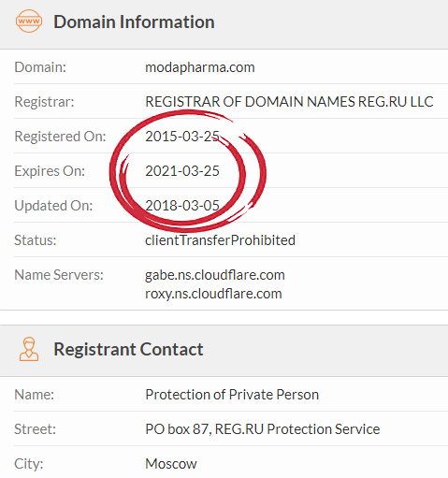
Task: Click the Registered On label
Action: coord(60,137)
